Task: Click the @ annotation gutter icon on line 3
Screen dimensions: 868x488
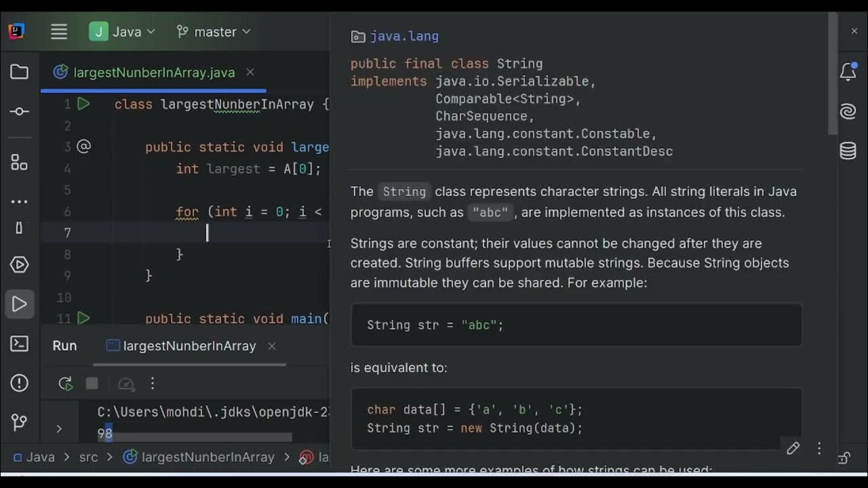Action: [x=83, y=146]
